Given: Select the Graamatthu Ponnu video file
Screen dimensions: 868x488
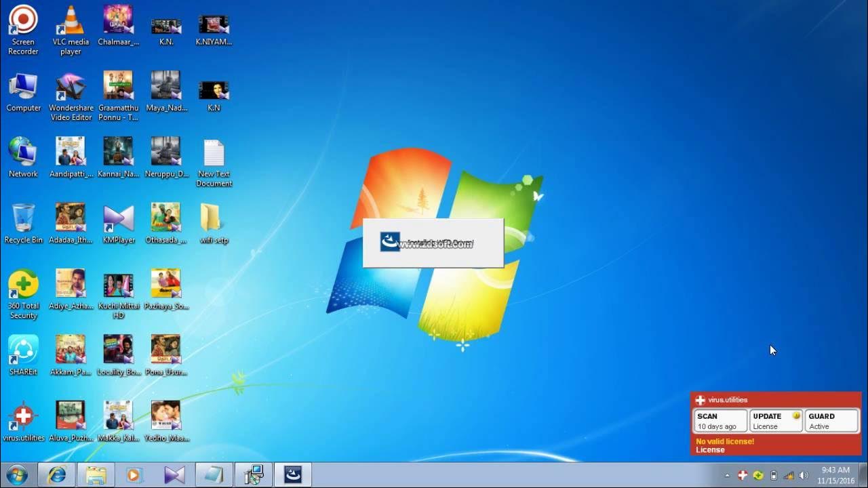Looking at the screenshot, I should coord(119,97).
